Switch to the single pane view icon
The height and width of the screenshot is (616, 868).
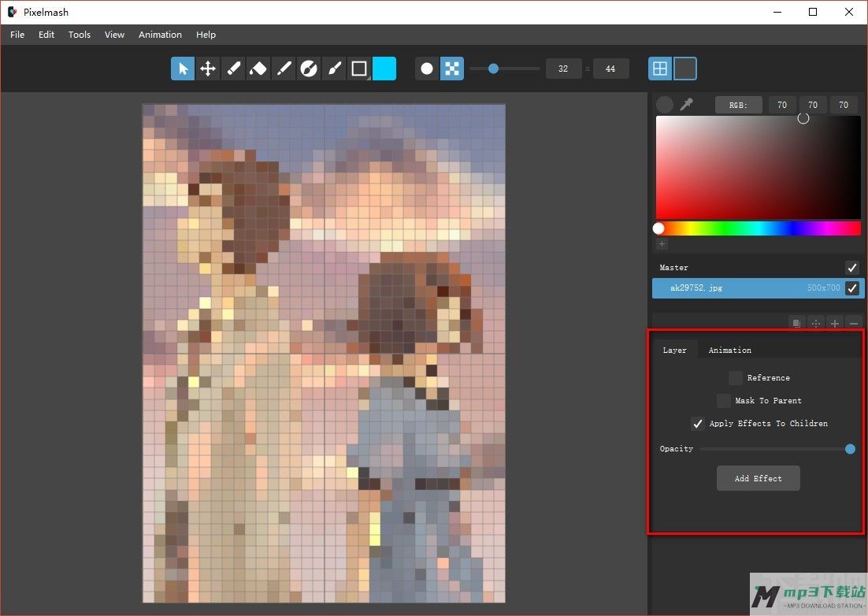pyautogui.click(x=684, y=69)
